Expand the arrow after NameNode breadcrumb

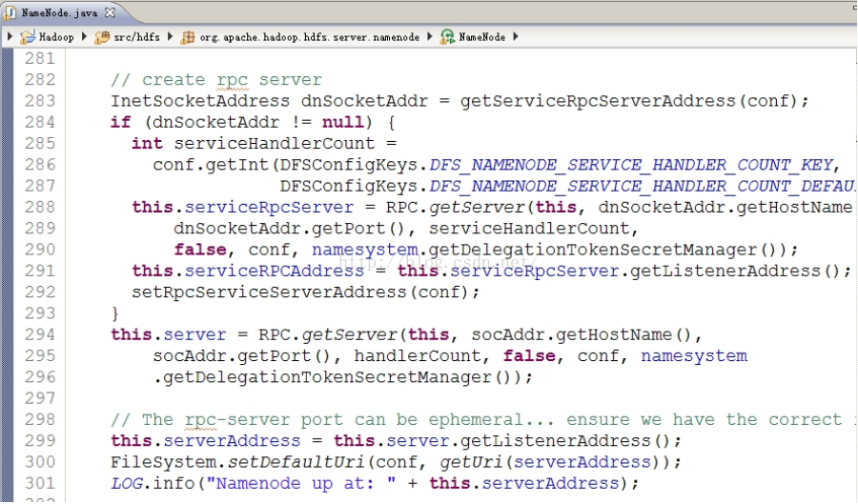point(516,36)
